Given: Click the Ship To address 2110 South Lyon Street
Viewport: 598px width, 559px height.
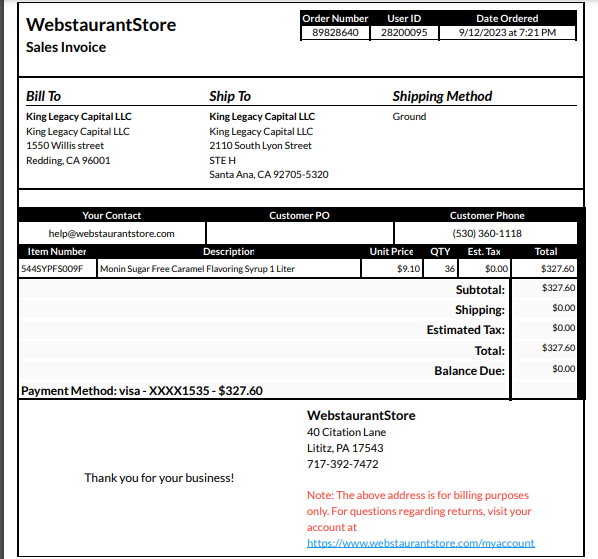Looking at the screenshot, I should pos(260,146).
